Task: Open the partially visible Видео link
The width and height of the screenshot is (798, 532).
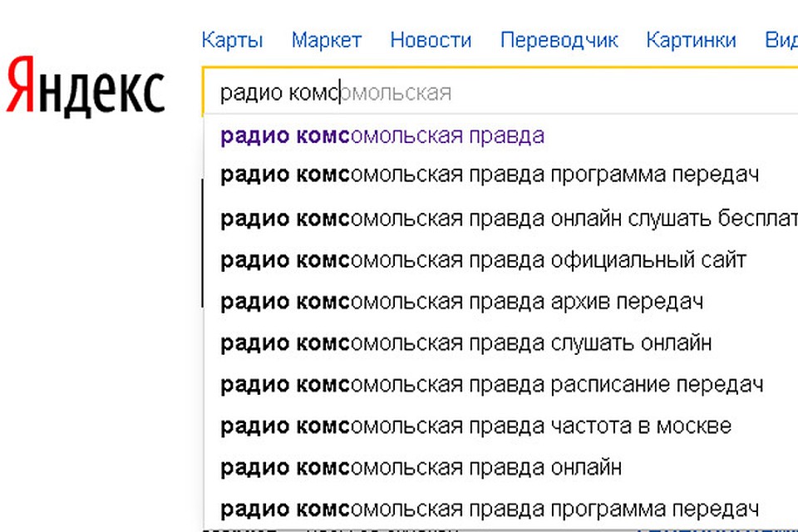Action: 781,40
